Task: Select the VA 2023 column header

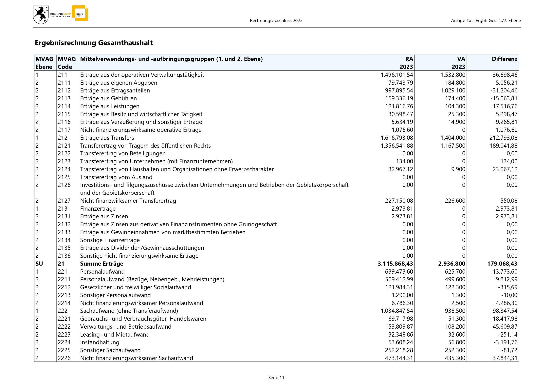Action: click(x=458, y=63)
